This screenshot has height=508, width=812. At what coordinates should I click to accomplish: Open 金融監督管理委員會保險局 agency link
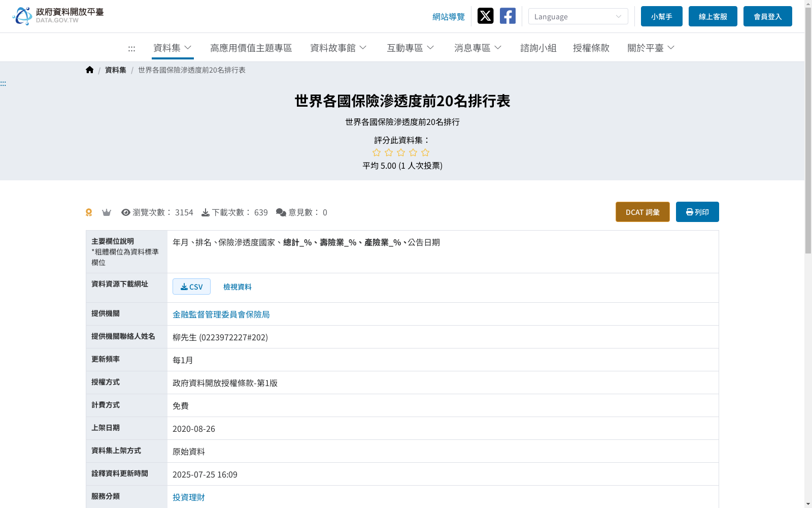tap(221, 314)
